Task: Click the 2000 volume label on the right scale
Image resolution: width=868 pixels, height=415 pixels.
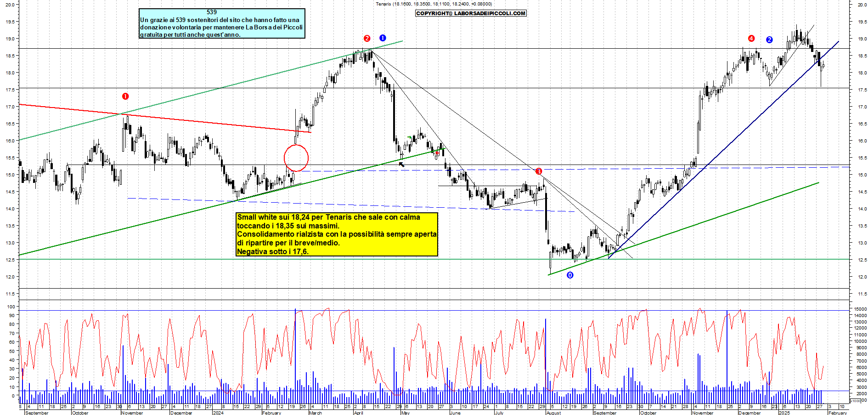Action: pos(861,393)
